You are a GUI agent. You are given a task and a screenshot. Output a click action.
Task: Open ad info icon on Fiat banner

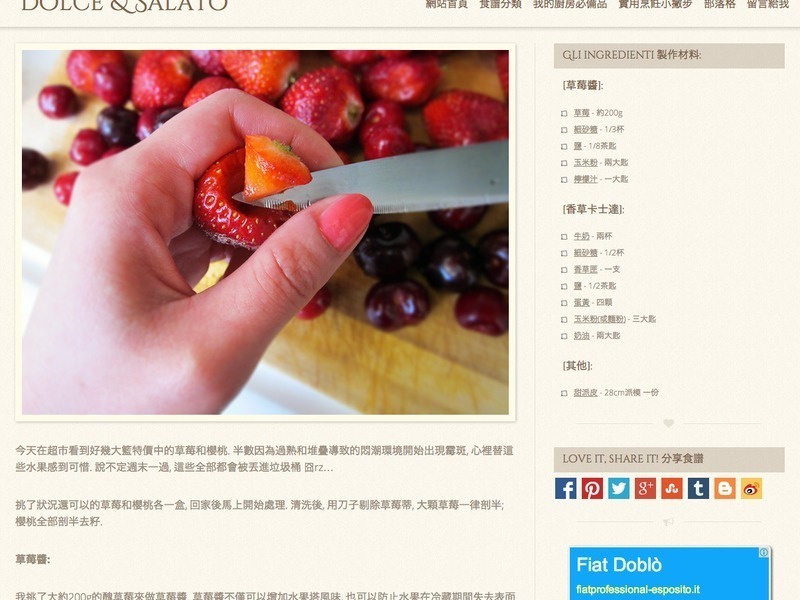coord(763,552)
